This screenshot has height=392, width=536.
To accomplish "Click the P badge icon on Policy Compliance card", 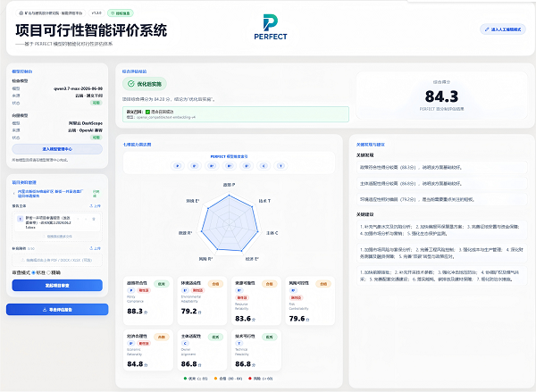I will point(130,290).
